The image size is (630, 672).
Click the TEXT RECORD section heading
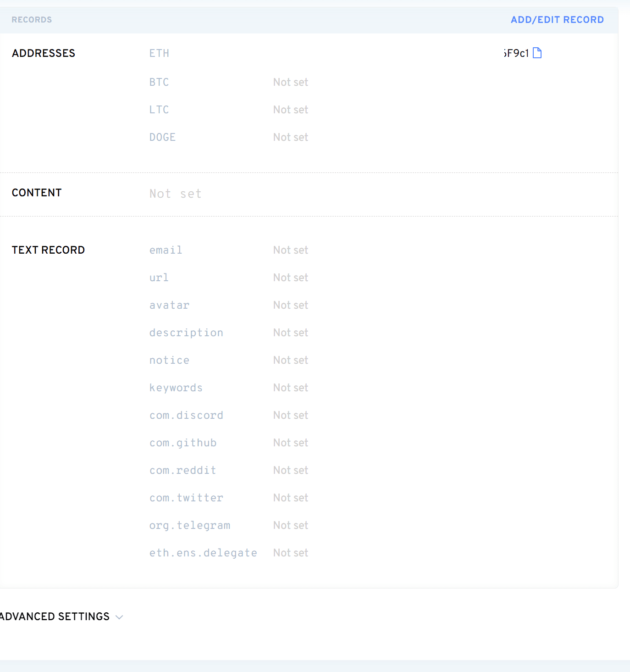[48, 250]
